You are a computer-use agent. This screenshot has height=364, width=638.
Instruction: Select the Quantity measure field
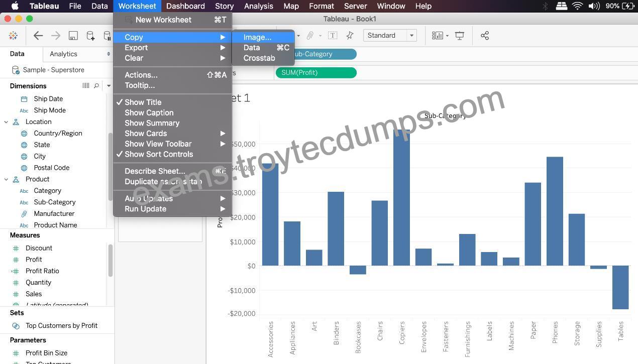click(x=38, y=283)
